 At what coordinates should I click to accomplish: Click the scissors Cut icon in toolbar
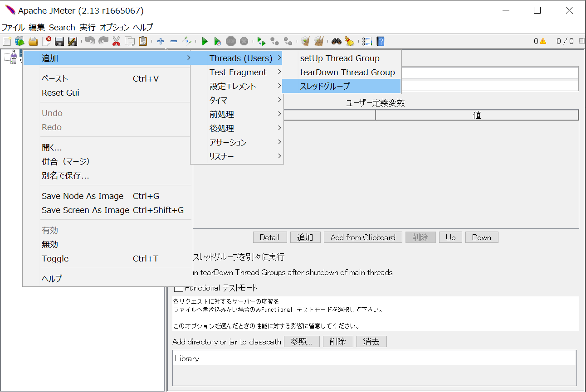116,42
